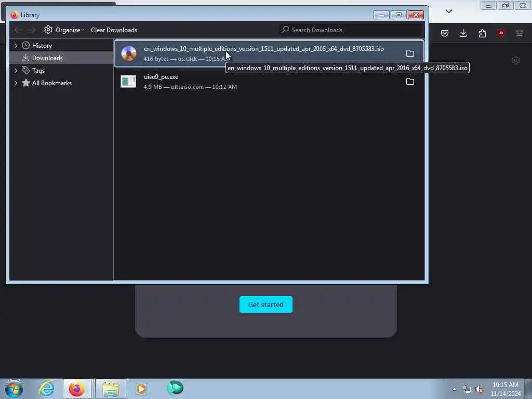Click the star icon beside All Bookmarks

coord(26,83)
